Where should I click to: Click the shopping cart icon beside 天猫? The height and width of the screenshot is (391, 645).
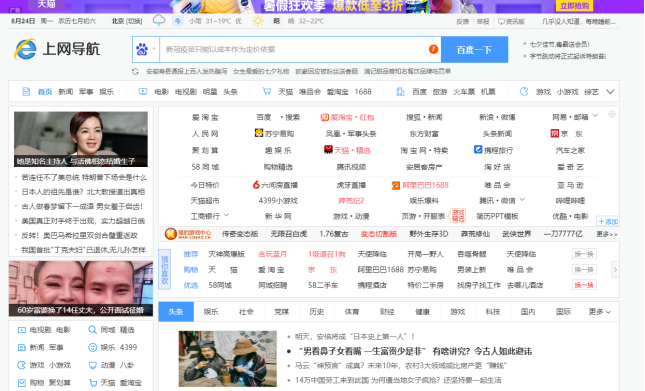(x=267, y=91)
